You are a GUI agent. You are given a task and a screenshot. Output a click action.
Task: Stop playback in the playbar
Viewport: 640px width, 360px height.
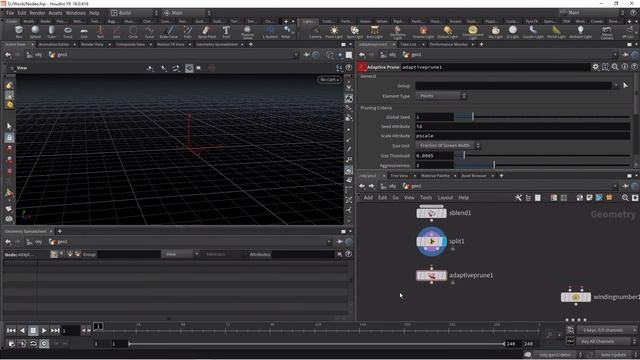(x=33, y=331)
